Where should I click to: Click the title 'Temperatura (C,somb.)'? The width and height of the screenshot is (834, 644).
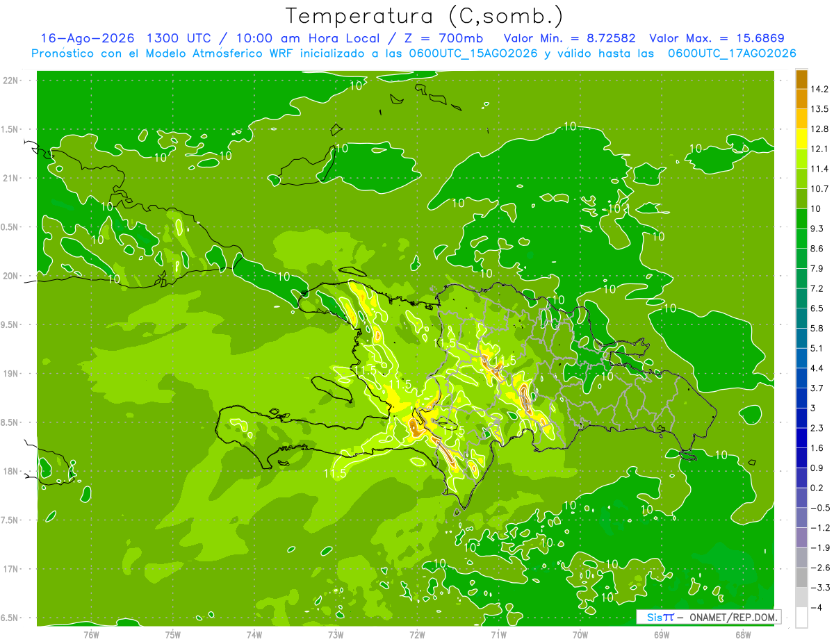tap(425, 16)
